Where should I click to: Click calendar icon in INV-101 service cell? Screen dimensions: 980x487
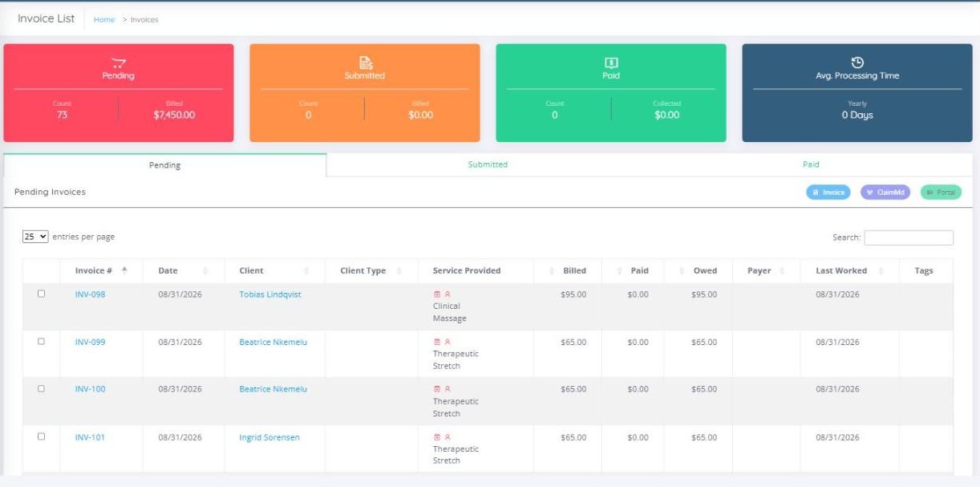[437, 437]
